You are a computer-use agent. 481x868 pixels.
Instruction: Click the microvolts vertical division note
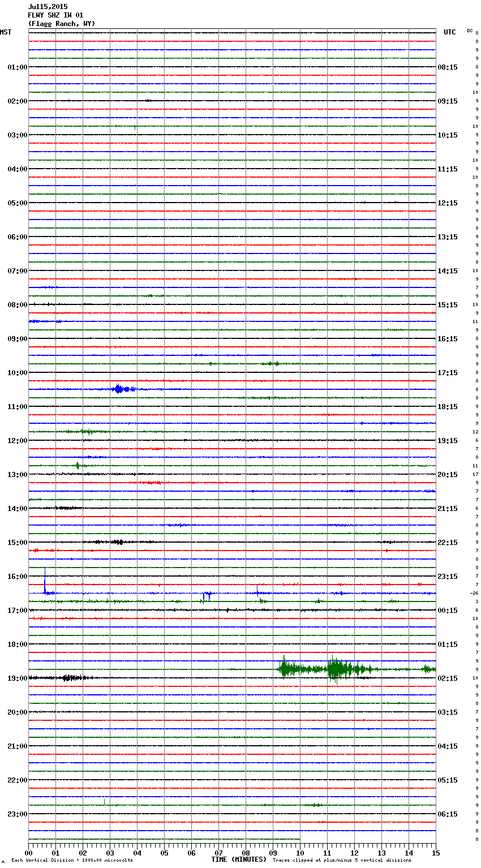point(72,861)
